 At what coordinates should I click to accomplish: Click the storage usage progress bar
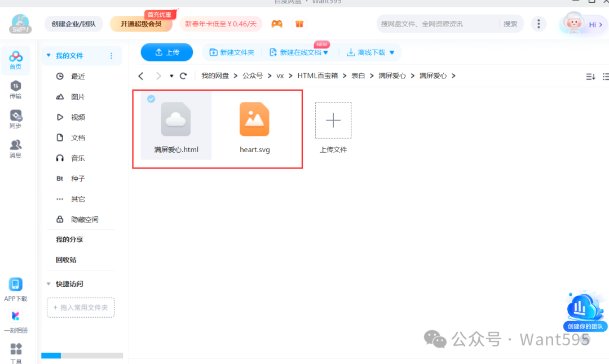point(82,356)
